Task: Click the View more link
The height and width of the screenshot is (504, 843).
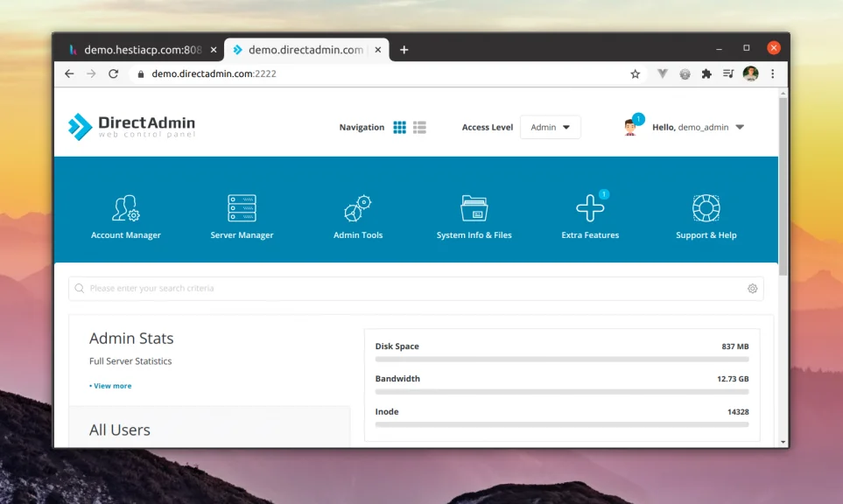Action: tap(110, 386)
